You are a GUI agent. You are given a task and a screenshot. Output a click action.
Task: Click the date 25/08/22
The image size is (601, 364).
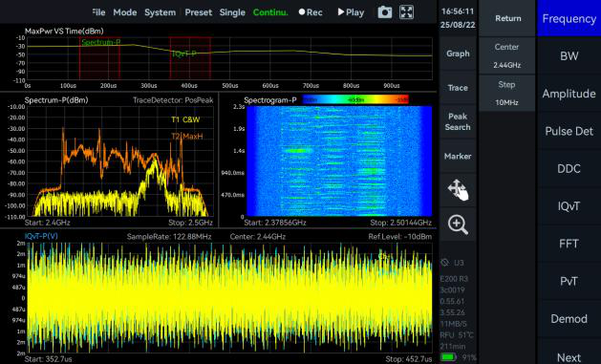[458, 25]
